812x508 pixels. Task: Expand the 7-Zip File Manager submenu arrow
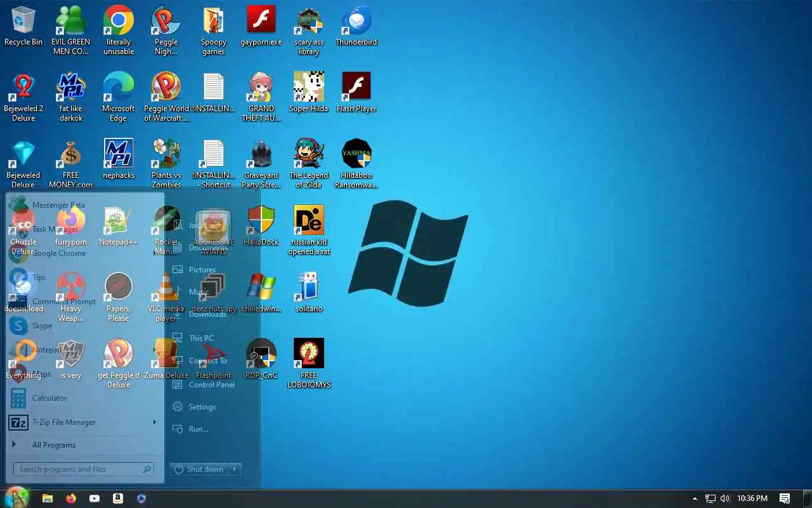154,422
